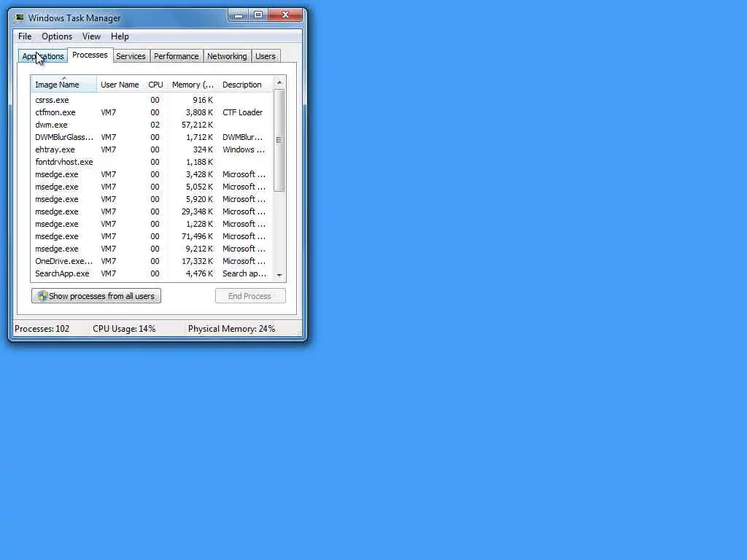747x560 pixels.
Task: Click the Processes: 102 status entry
Action: click(x=42, y=329)
